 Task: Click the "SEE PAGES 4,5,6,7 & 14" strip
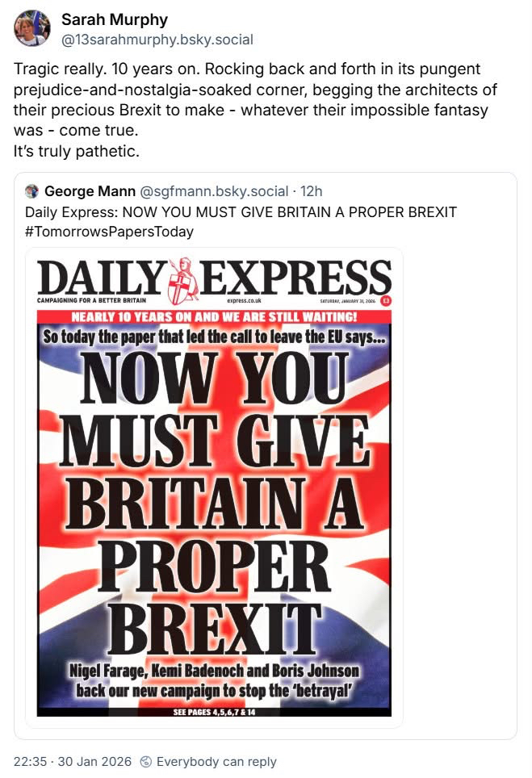pyautogui.click(x=215, y=712)
